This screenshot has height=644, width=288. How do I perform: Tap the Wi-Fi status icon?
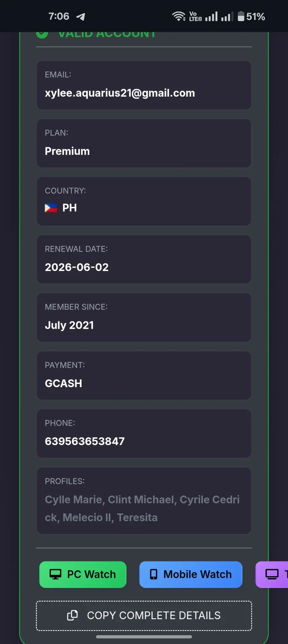[x=179, y=16]
